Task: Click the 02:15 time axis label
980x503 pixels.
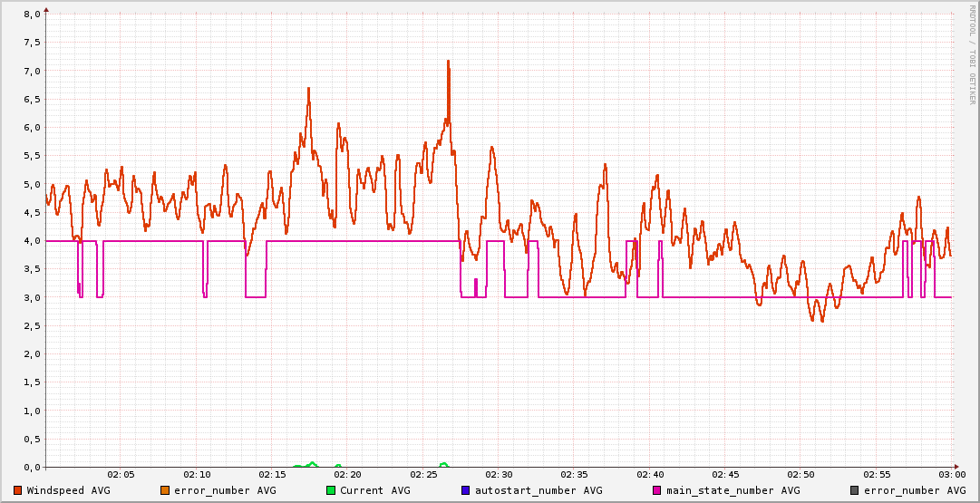Action: (x=272, y=475)
